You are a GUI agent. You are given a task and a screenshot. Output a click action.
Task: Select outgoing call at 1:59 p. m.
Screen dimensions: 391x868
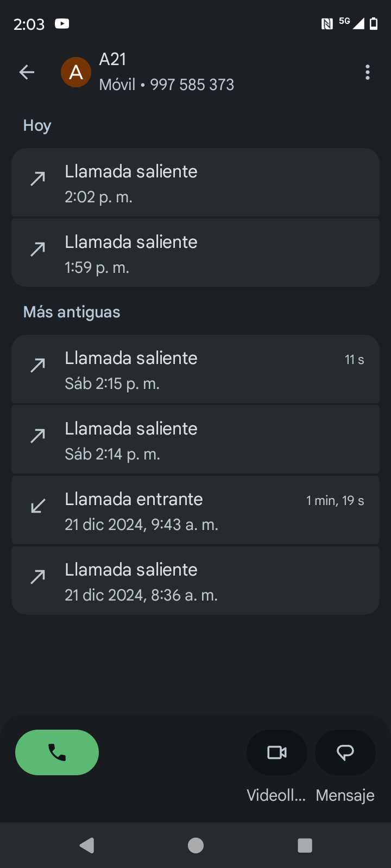coord(195,253)
